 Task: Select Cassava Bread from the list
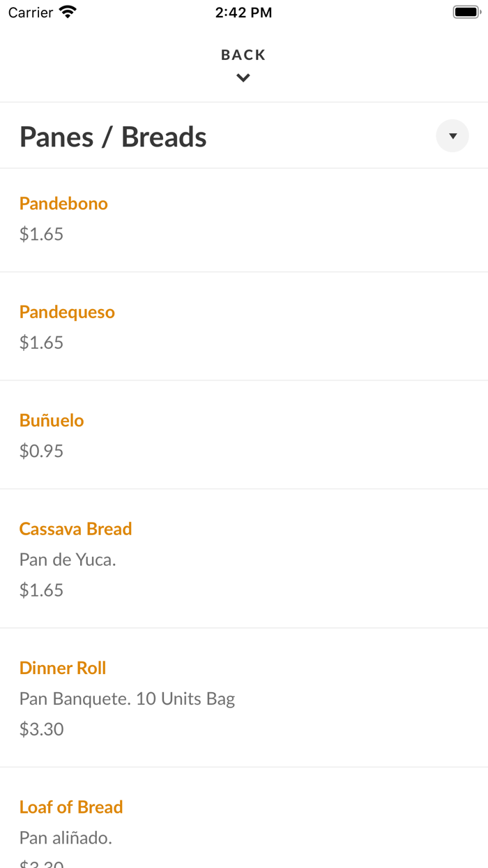click(x=75, y=529)
